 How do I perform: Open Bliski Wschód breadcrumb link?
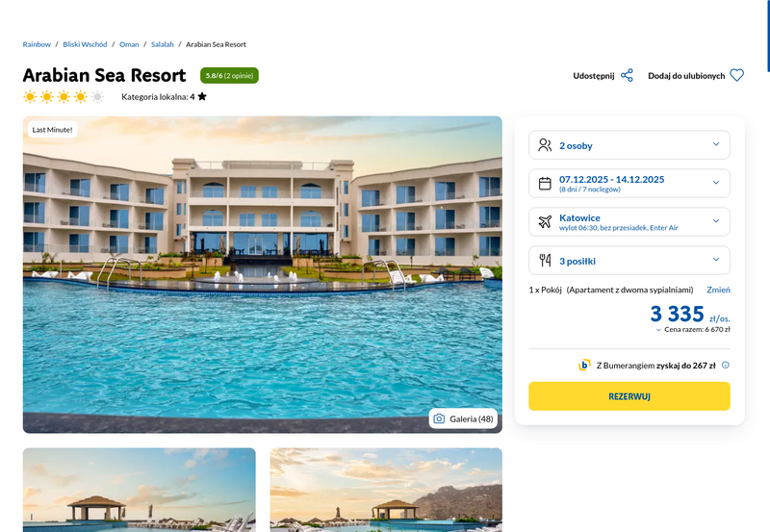[85, 44]
